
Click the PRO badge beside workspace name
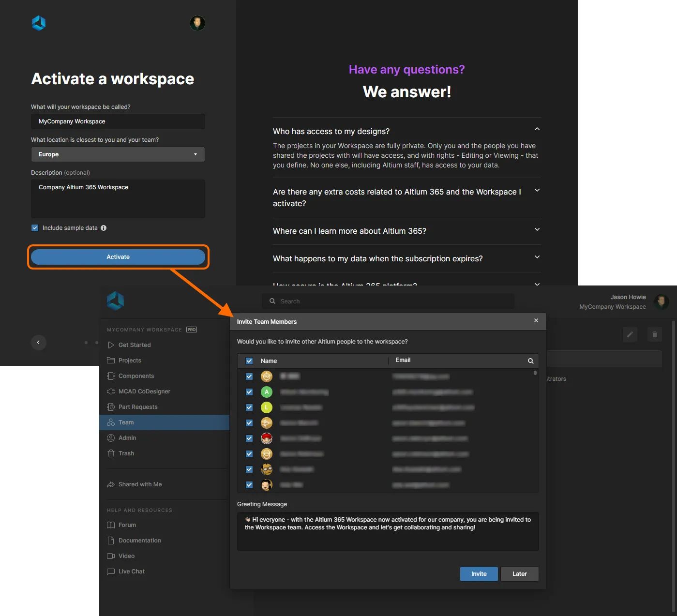point(192,330)
